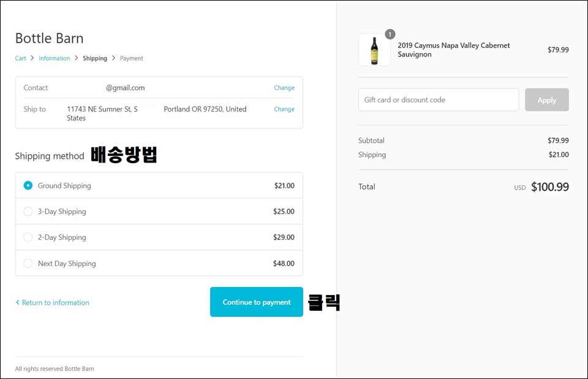Click the $21.00 Ground Shipping price
The image size is (588, 379).
(284, 186)
